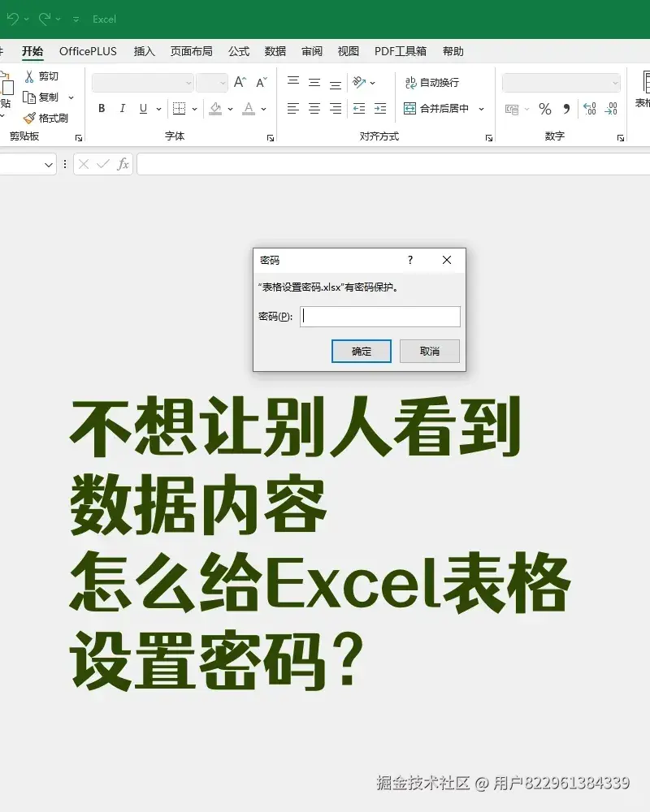Center text horizontally

[x=314, y=108]
